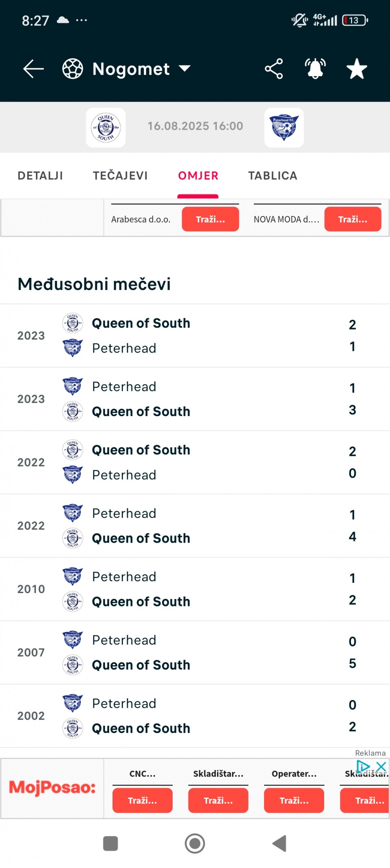Switch to the TEČAJEVI tab
Image resolution: width=390 pixels, height=868 pixels.
point(120,176)
